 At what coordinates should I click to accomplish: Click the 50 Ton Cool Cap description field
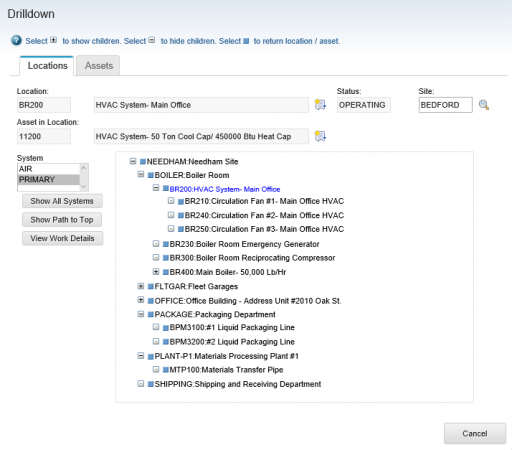[x=201, y=136]
